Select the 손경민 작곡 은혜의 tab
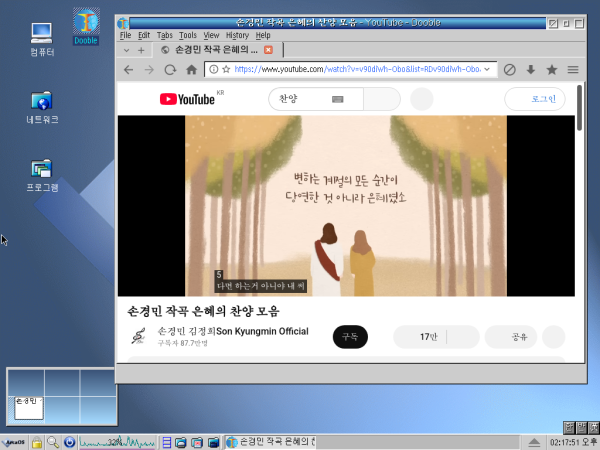This screenshot has width=600, height=450. (x=217, y=50)
